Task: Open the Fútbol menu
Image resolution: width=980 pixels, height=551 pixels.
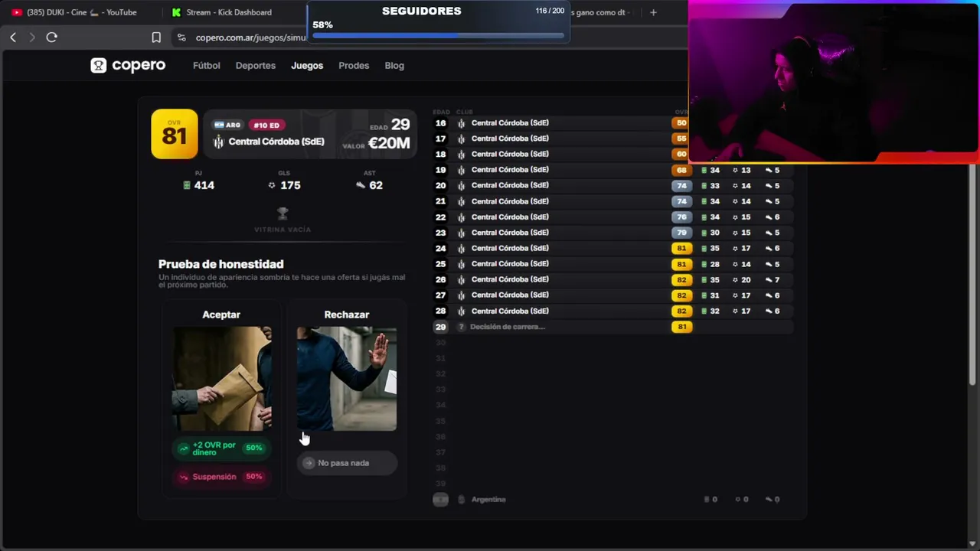Action: pos(207,66)
